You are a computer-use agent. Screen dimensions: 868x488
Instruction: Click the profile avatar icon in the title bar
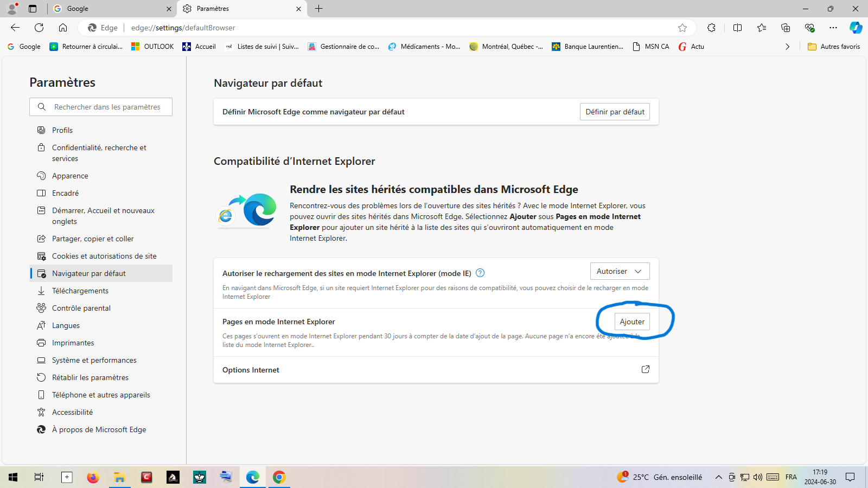pos(12,9)
